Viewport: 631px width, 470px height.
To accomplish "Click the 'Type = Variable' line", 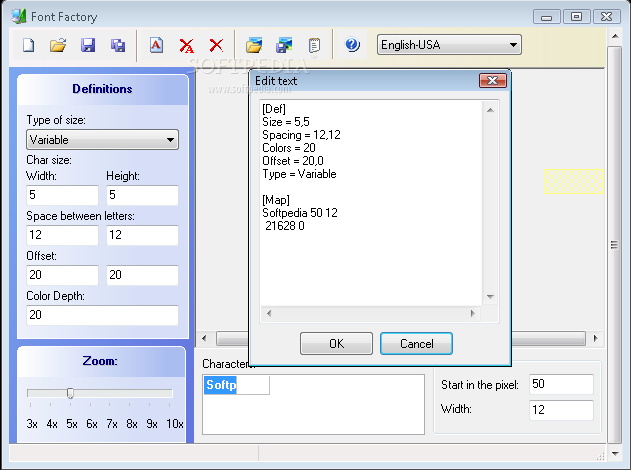I will [299, 174].
